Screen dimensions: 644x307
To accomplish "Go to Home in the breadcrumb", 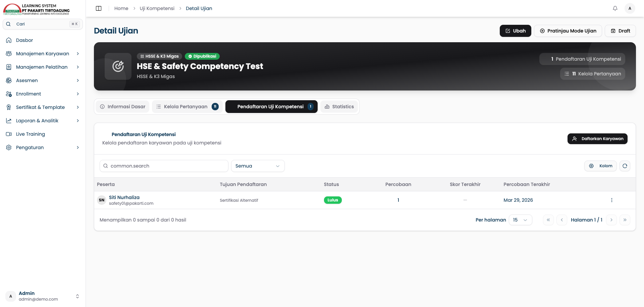I will [x=121, y=8].
